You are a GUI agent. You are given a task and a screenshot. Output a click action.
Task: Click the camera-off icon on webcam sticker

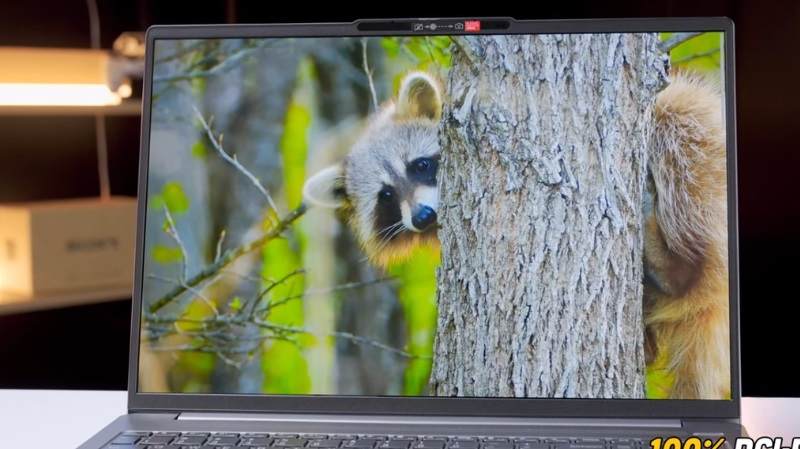[x=419, y=26]
